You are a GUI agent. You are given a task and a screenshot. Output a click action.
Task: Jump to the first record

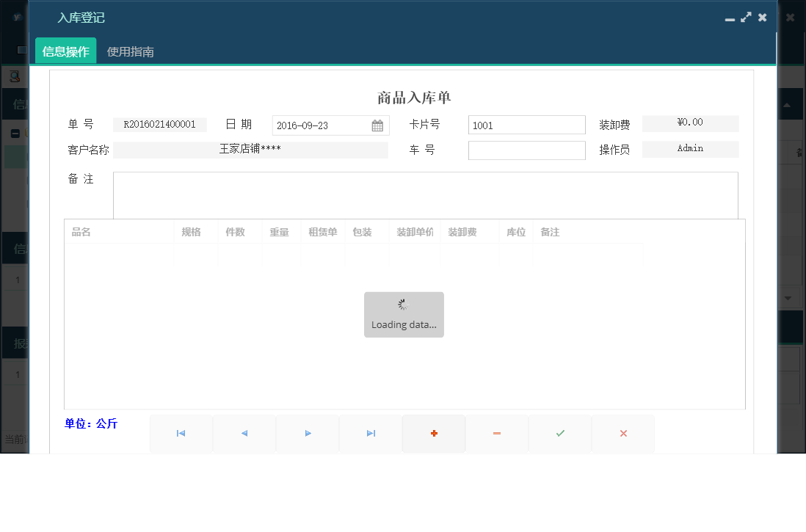click(181, 434)
